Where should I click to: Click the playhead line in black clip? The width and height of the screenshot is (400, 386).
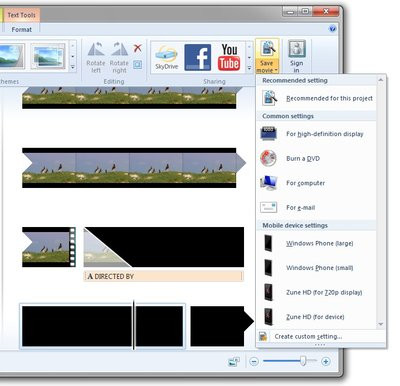[134, 325]
